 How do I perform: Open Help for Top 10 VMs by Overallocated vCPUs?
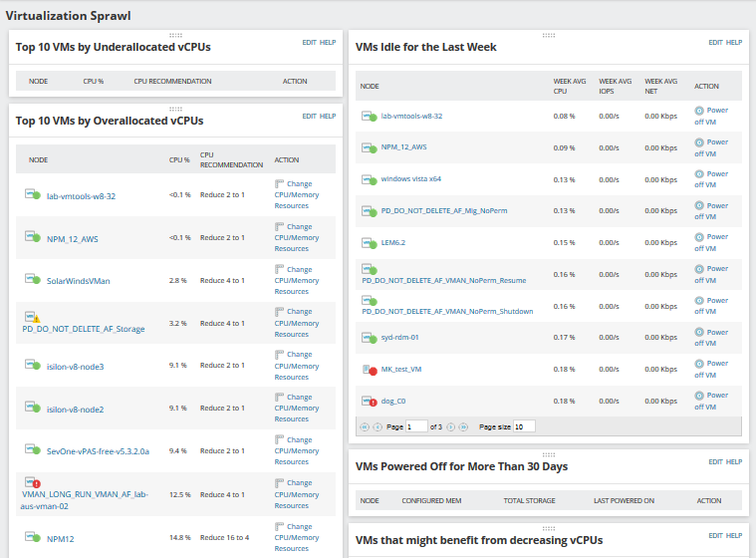(x=328, y=117)
